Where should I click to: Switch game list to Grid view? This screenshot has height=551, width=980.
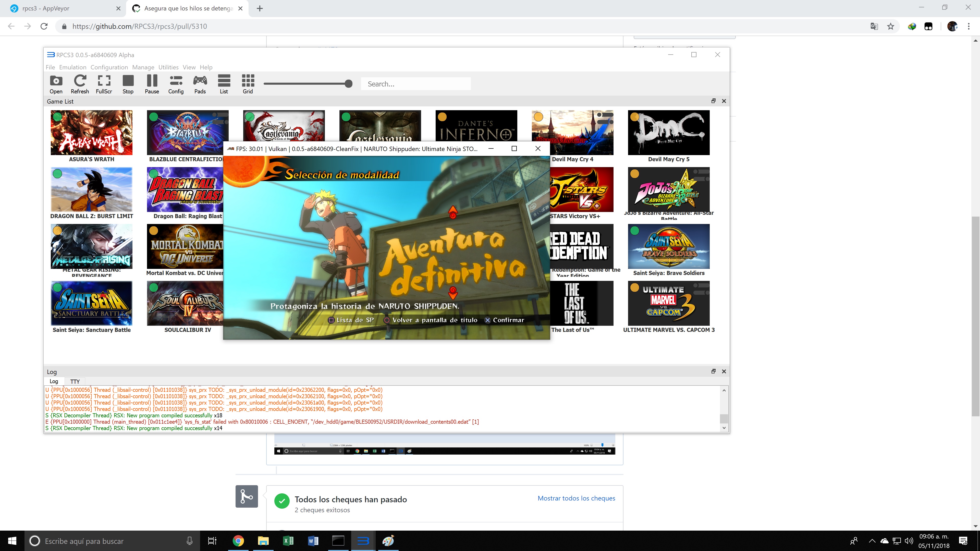coord(248,84)
